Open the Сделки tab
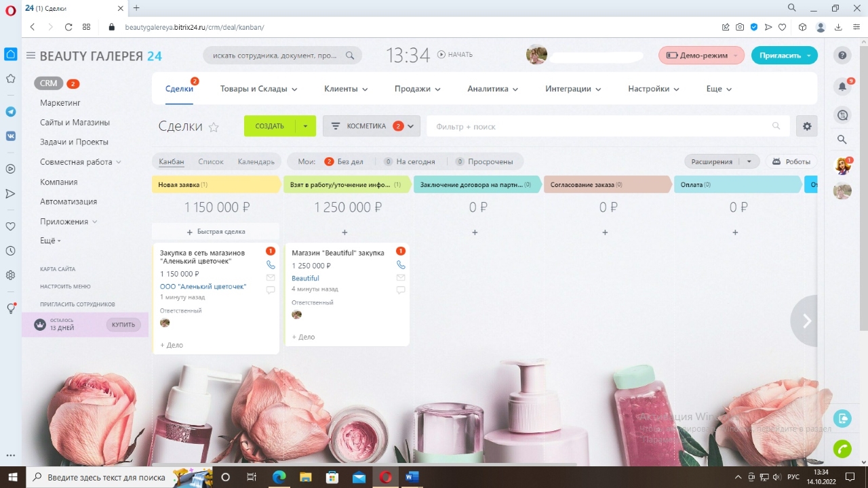Screen dimensions: 868x488 [x=180, y=89]
